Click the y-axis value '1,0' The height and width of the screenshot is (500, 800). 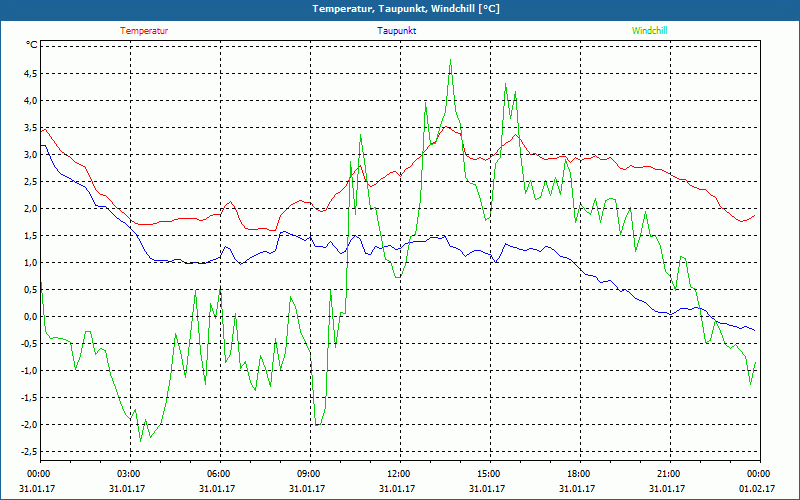tap(31, 263)
